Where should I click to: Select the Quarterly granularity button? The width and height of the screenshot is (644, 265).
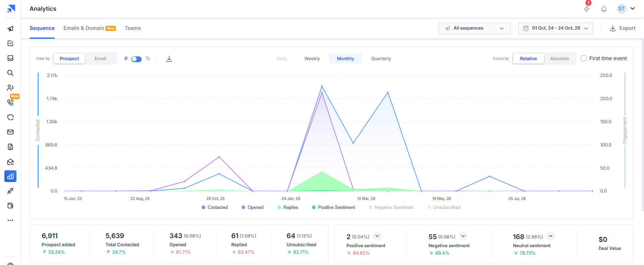point(381,58)
